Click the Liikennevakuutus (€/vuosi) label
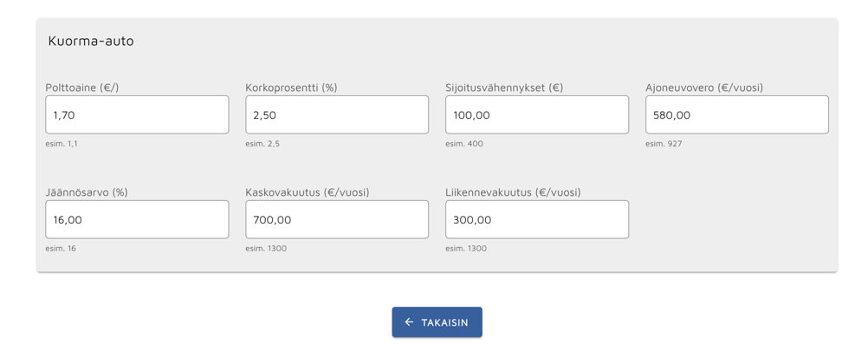This screenshot has width=868, height=344. point(513,192)
